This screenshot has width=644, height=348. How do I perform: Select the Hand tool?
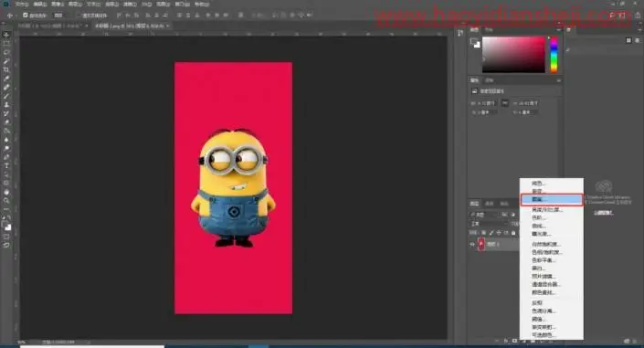click(x=6, y=192)
